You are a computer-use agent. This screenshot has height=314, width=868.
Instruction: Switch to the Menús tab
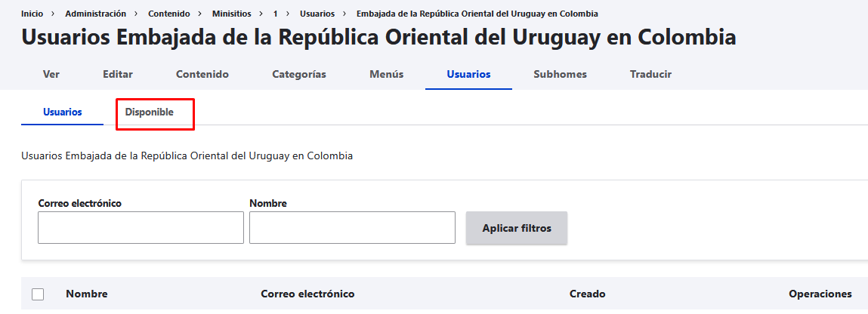[387, 74]
